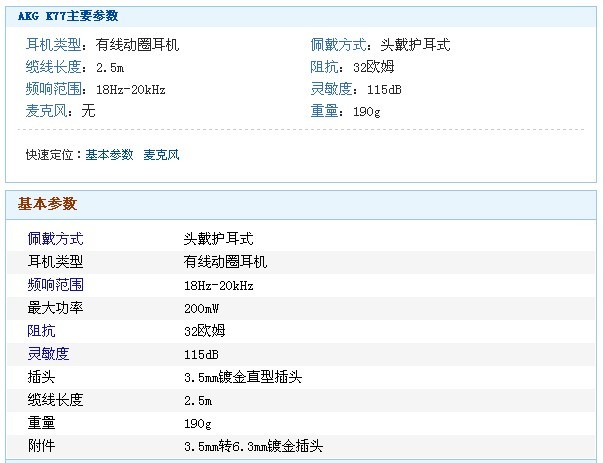Select the 200mW maximum power value
603x463 pixels.
click(x=202, y=308)
